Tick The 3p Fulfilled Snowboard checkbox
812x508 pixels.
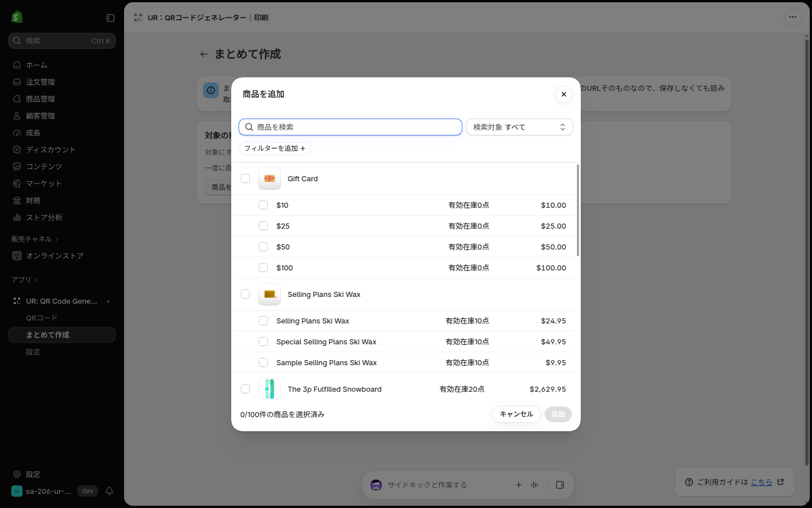tap(245, 389)
